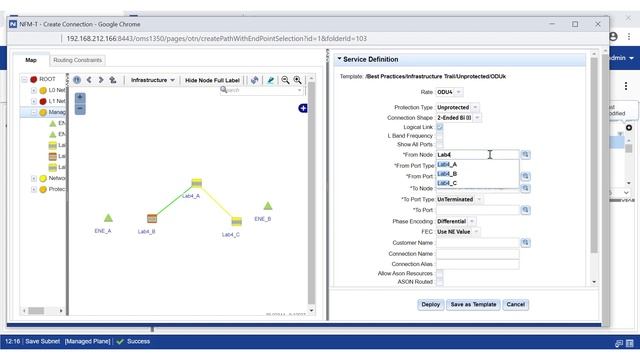The image size is (640, 360).
Task: Toggle the L Band Frequency checkbox
Action: pos(440,136)
